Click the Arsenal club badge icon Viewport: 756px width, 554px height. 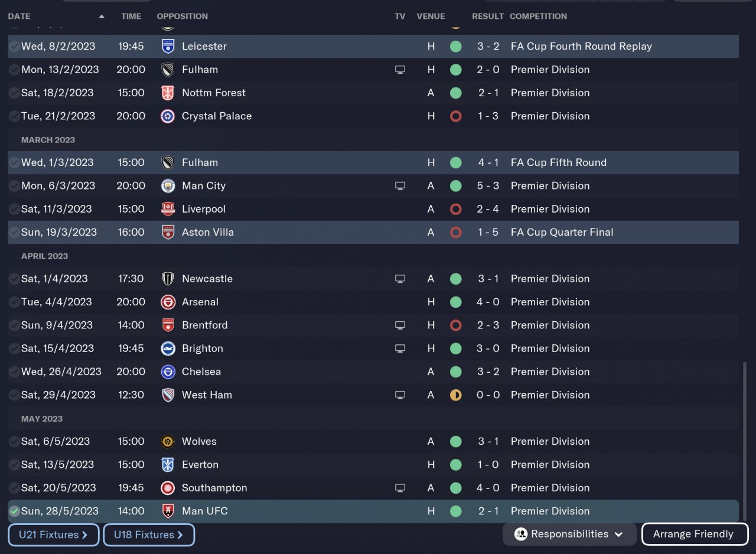[168, 302]
